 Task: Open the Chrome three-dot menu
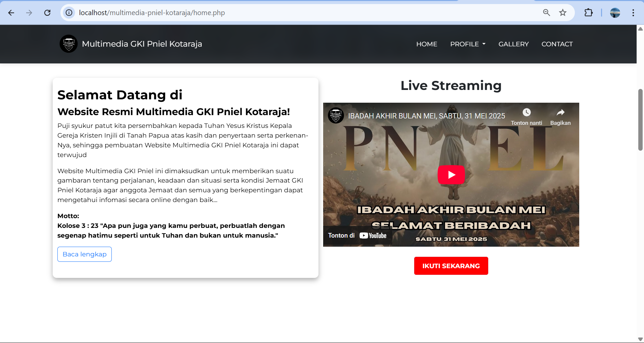[633, 13]
